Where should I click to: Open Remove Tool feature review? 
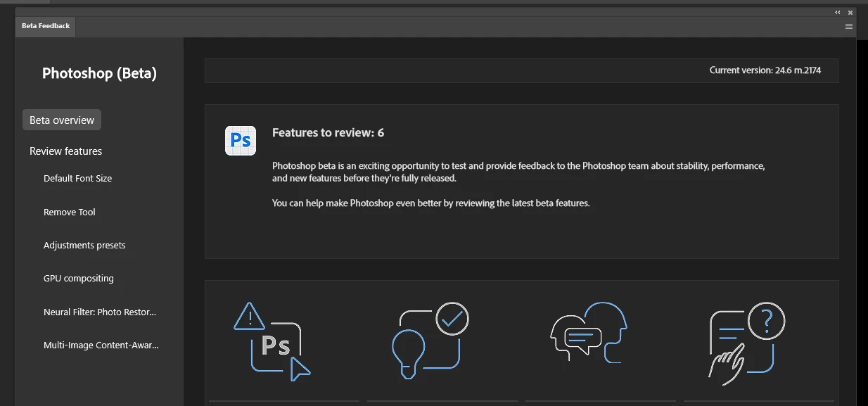tap(70, 212)
